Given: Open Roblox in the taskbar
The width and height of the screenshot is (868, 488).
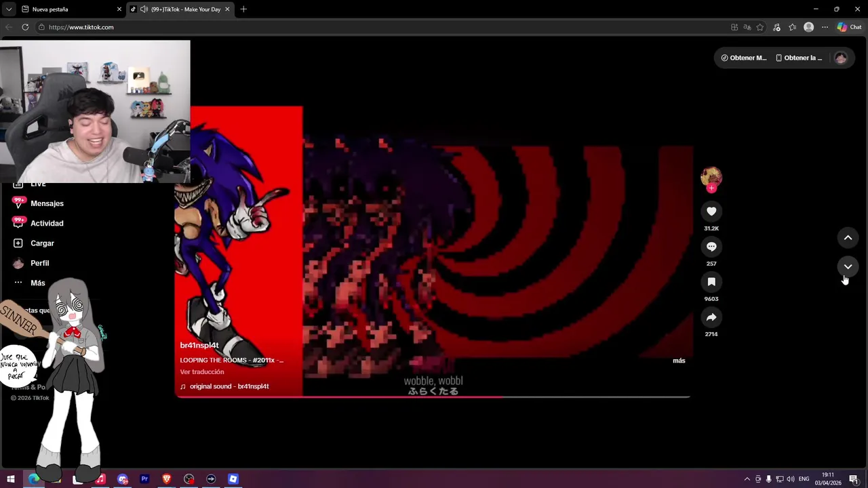Looking at the screenshot, I should 233,479.
